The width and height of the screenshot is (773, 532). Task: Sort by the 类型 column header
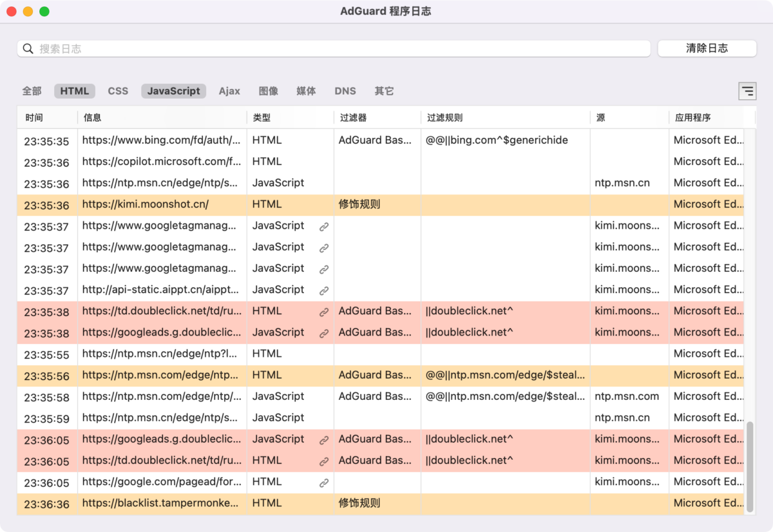[x=291, y=117]
